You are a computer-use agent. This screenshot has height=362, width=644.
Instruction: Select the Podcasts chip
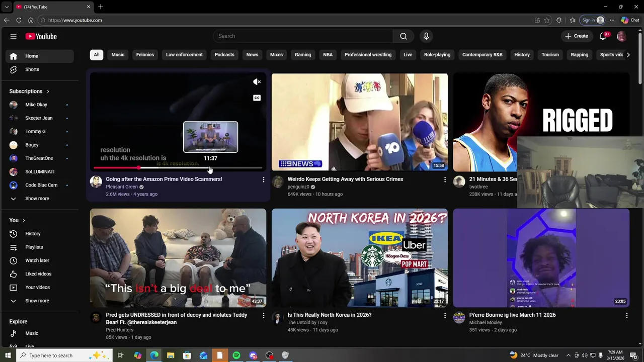[224, 55]
